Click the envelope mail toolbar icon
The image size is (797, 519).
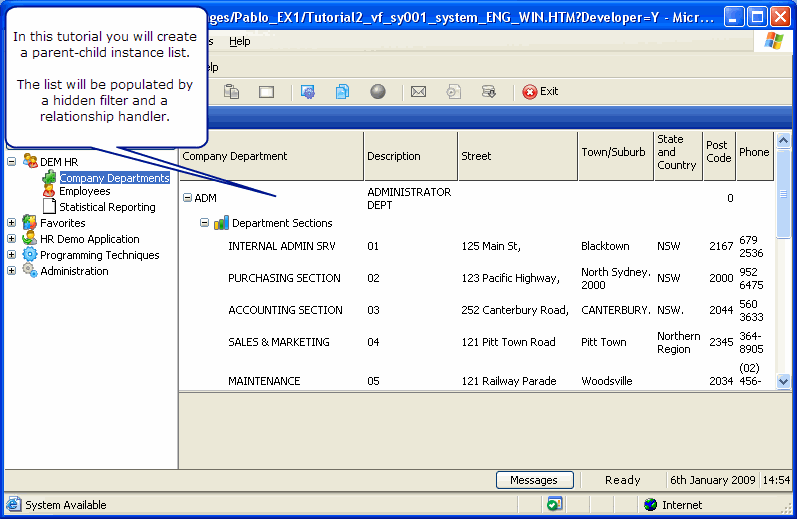pyautogui.click(x=418, y=91)
